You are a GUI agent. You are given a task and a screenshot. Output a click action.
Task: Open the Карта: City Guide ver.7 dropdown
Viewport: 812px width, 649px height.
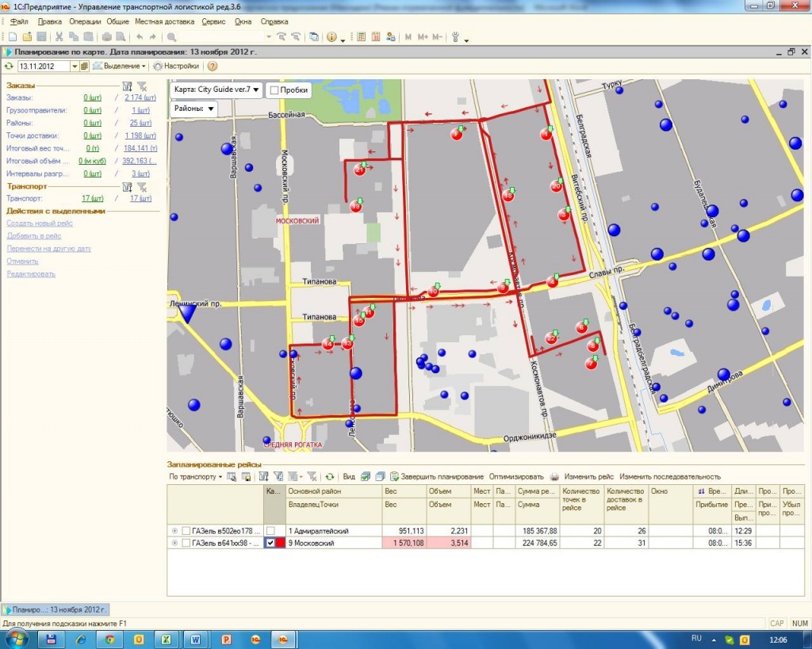216,90
